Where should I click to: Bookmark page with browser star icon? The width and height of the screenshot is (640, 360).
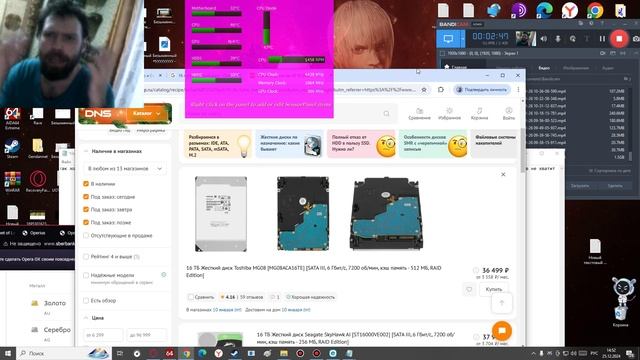tap(424, 89)
